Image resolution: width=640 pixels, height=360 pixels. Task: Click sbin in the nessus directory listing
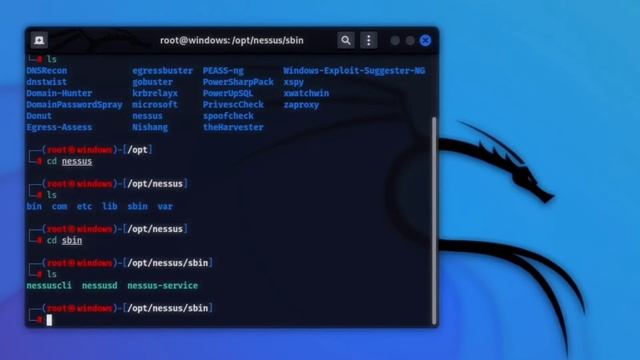(x=138, y=207)
